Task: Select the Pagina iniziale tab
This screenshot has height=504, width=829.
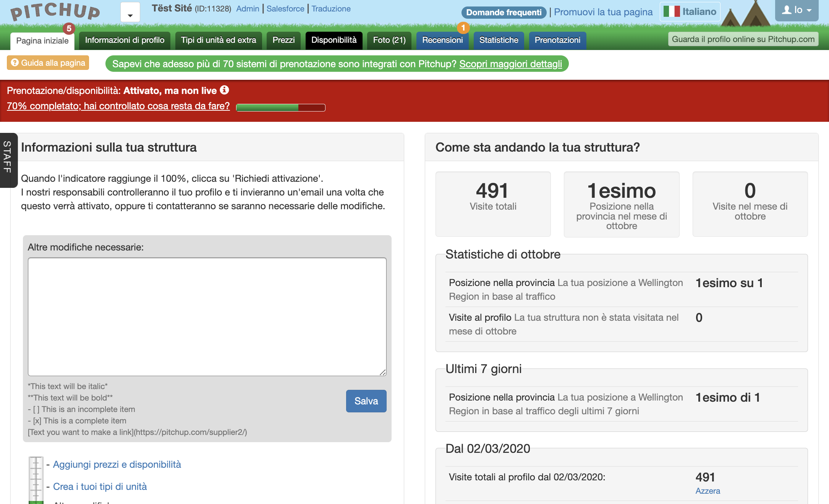Action: coord(42,41)
